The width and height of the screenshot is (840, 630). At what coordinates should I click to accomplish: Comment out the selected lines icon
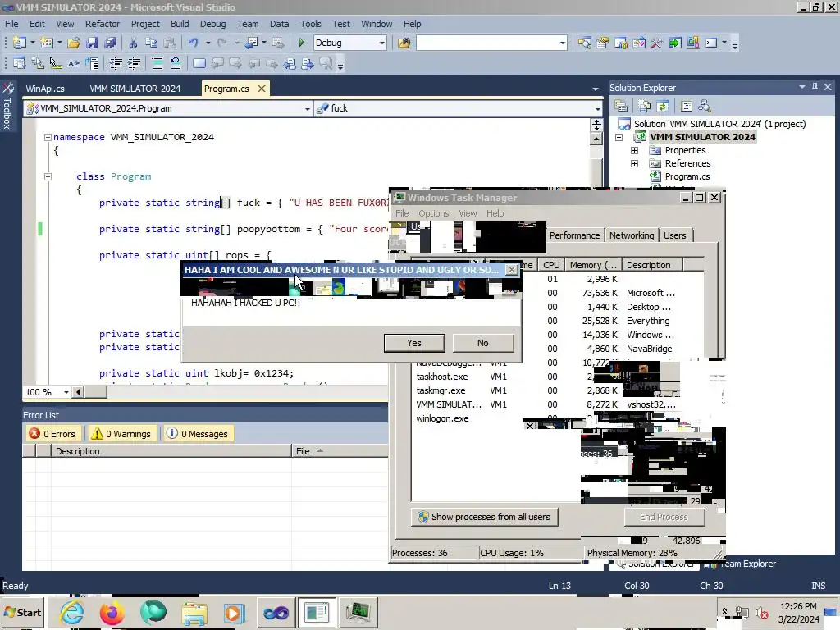pos(157,64)
